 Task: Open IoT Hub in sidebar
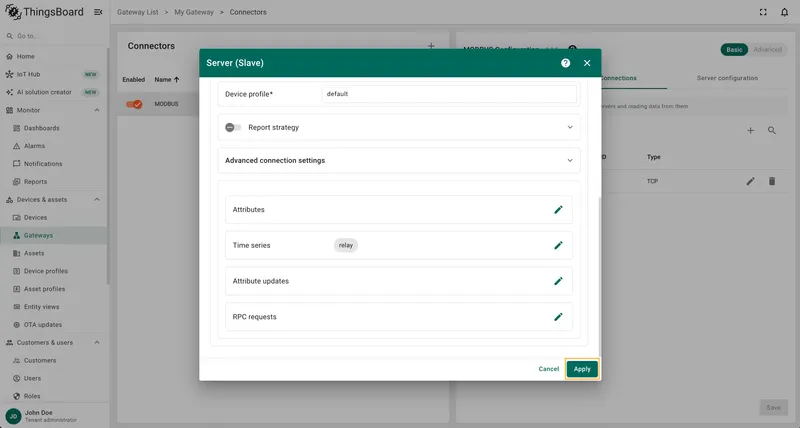click(x=54, y=74)
